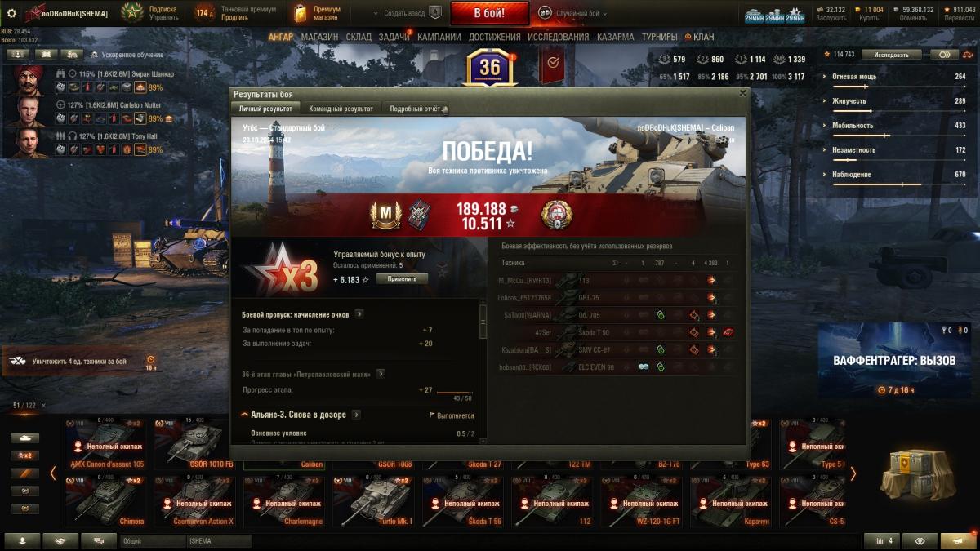Image resolution: width=980 pixels, height=551 pixels.
Task: Open the settings gear menu
Action: pyautogui.click(x=11, y=13)
